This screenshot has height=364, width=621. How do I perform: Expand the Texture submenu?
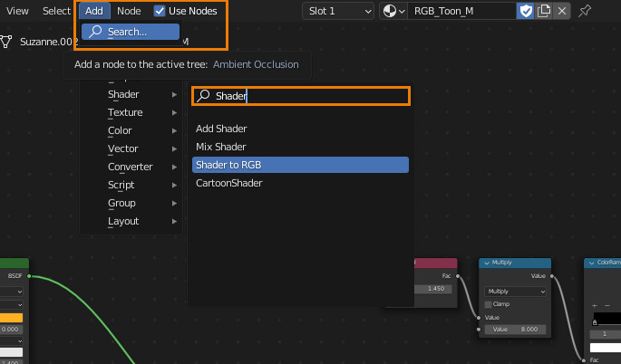[x=141, y=112]
